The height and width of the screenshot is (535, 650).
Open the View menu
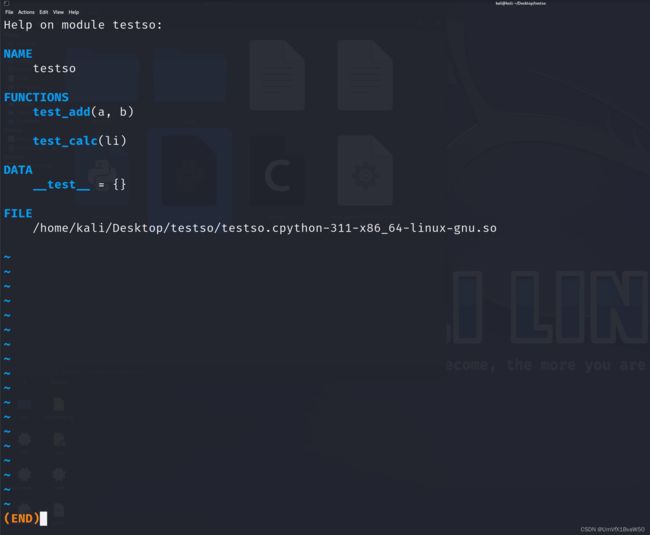coord(58,12)
